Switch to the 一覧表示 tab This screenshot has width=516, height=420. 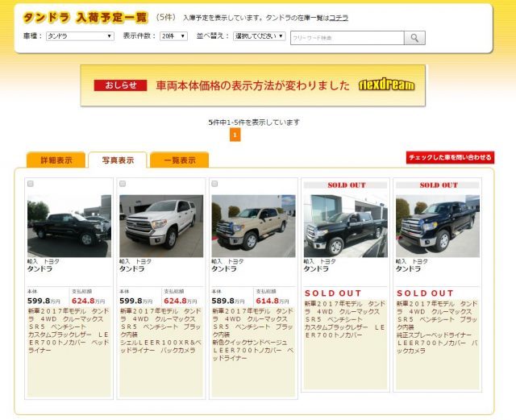click(179, 160)
